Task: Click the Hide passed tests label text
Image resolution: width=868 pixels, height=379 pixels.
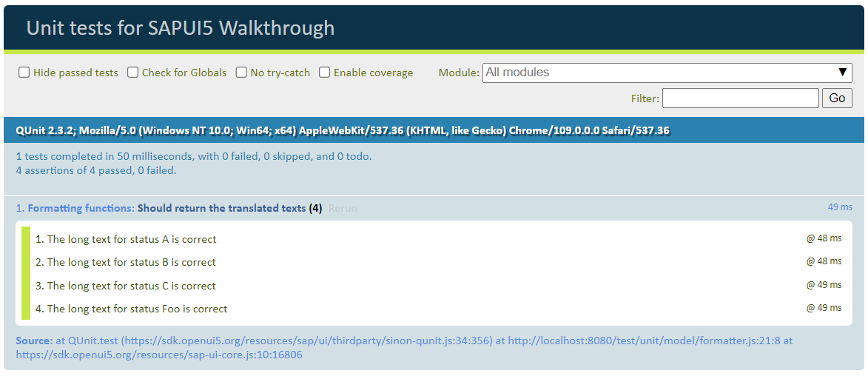Action: point(75,73)
